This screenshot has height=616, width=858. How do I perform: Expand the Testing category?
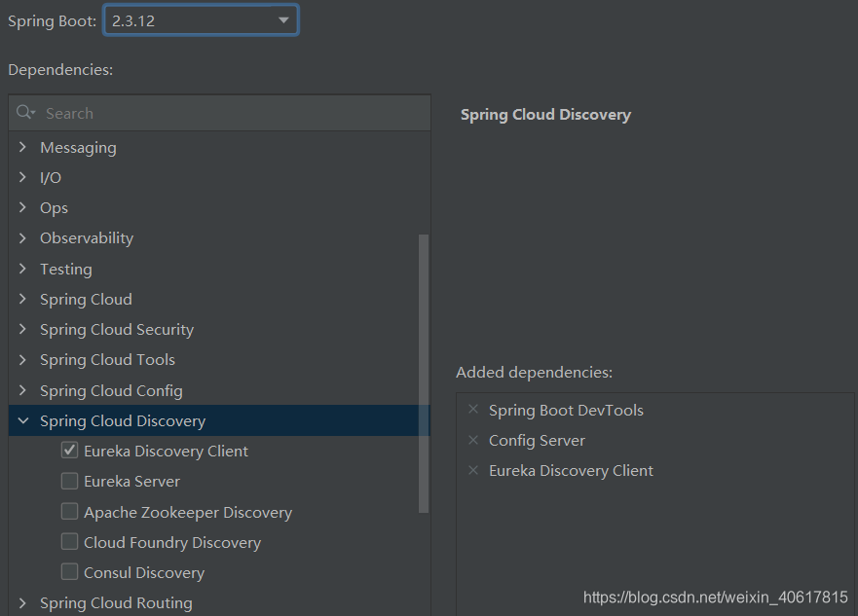[x=22, y=269]
